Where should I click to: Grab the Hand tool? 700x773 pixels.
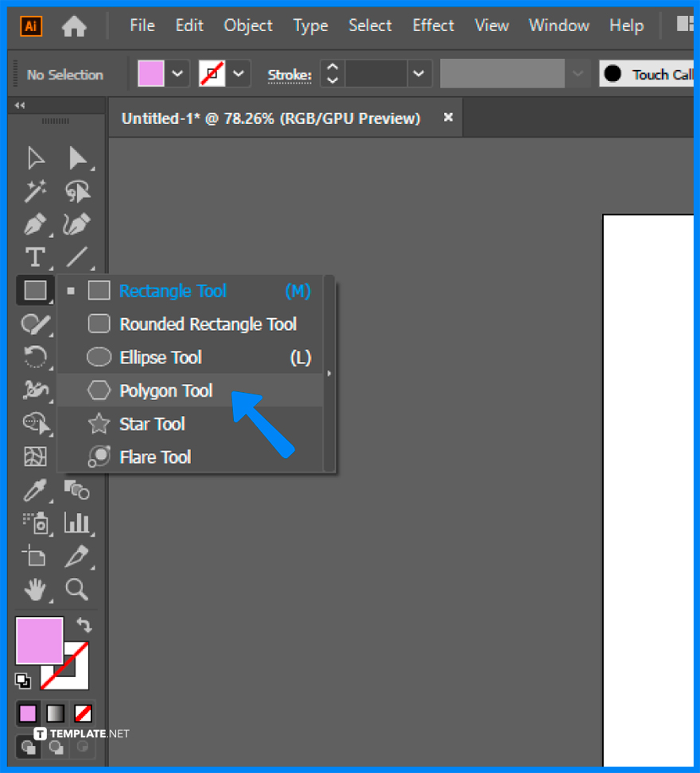coord(35,589)
